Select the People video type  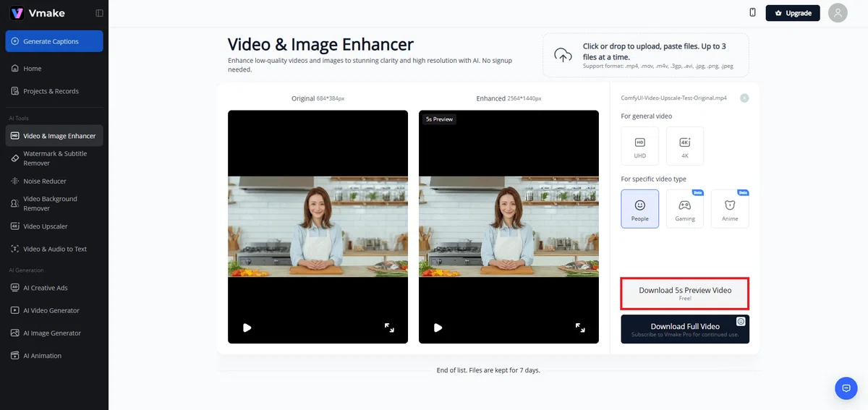coord(640,209)
